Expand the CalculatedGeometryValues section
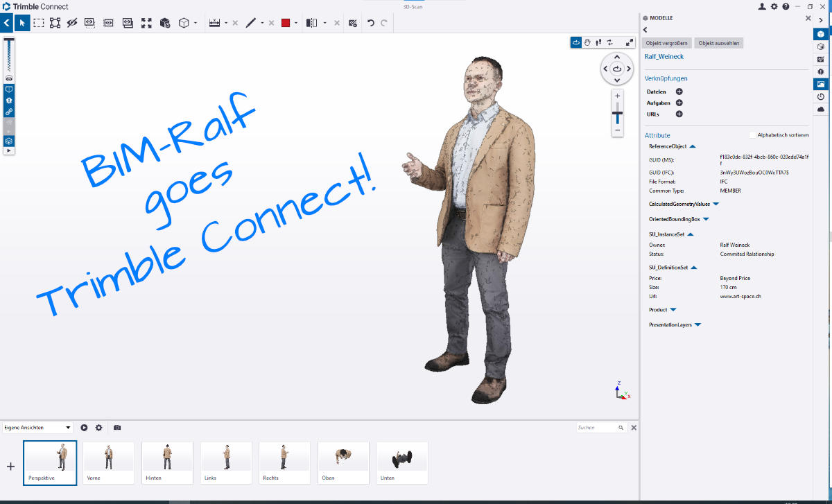The image size is (832, 504). pos(716,204)
